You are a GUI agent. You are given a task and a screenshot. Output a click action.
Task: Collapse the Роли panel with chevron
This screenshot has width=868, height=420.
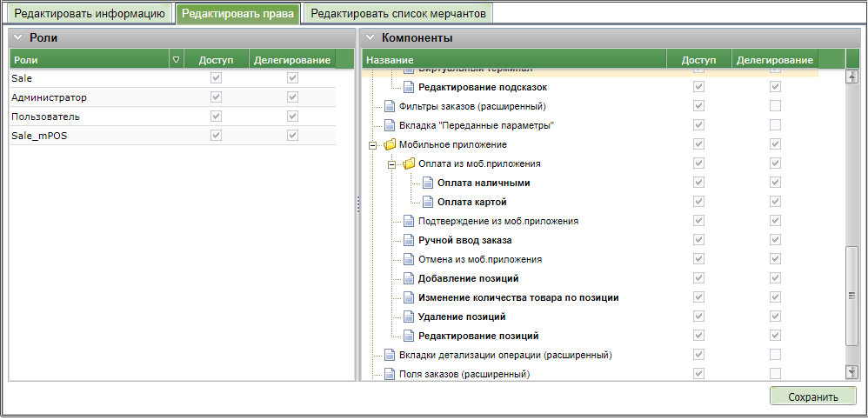point(17,37)
